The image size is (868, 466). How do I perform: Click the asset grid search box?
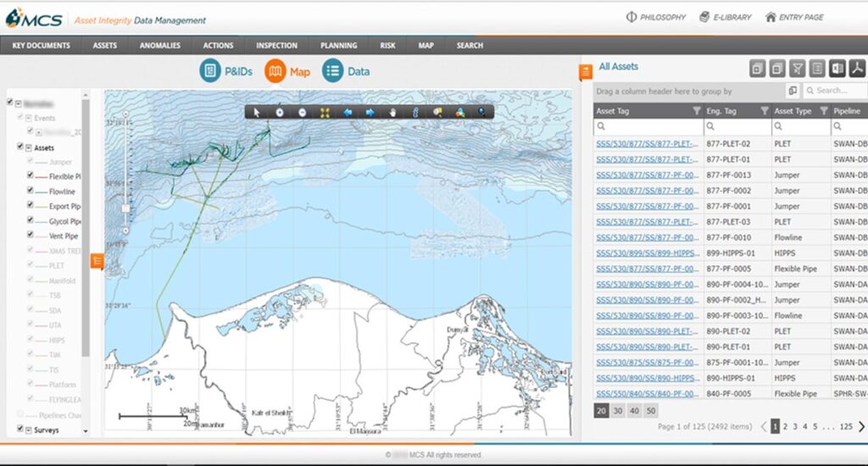coord(835,91)
